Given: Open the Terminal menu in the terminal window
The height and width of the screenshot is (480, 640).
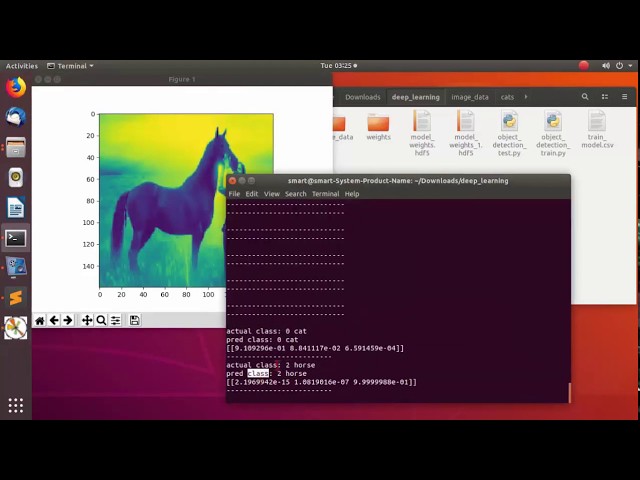Looking at the screenshot, I should pyautogui.click(x=325, y=194).
